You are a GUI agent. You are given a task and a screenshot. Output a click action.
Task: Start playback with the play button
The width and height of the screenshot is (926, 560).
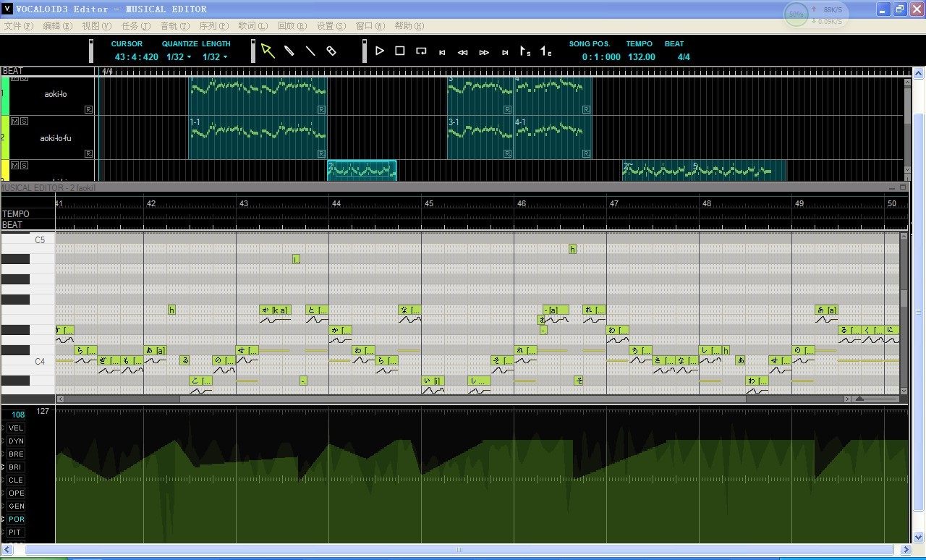click(379, 51)
